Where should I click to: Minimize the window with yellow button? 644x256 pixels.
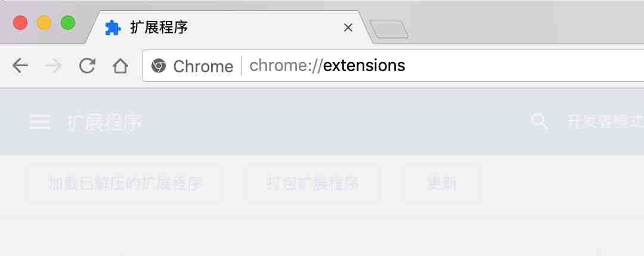44,23
